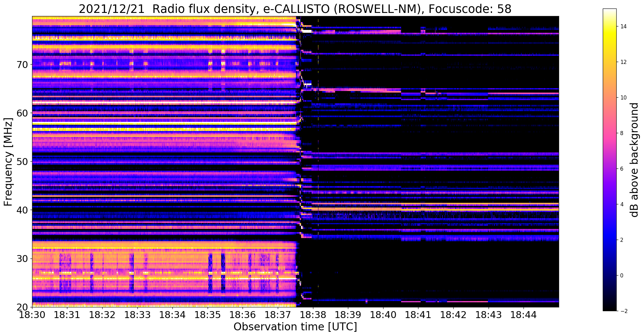Click the colorbar tick value 2

click(x=622, y=240)
